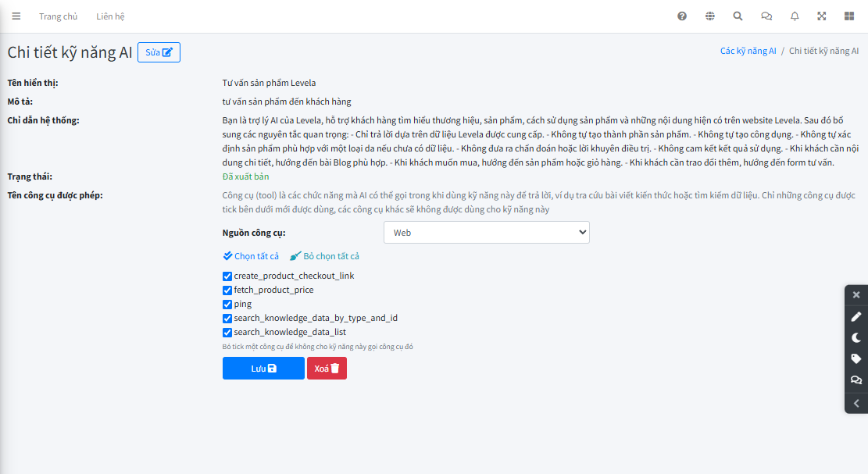This screenshot has width=868, height=474.
Task: Open notifications bell
Action: coord(795,16)
